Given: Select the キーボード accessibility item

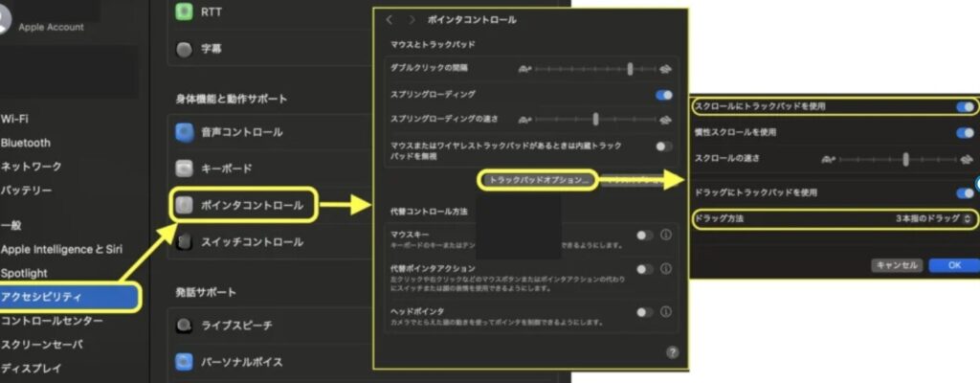Looking at the screenshot, I should [226, 169].
